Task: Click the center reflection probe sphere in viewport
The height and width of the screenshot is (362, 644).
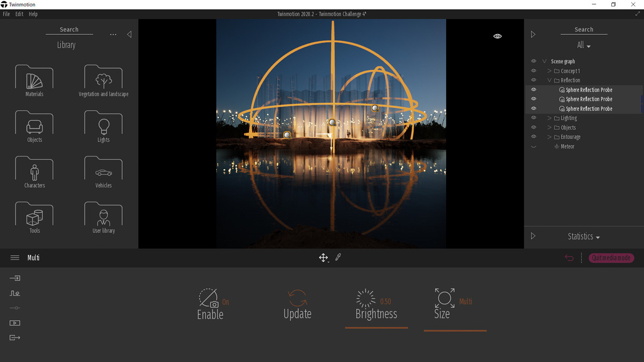Action: (332, 122)
